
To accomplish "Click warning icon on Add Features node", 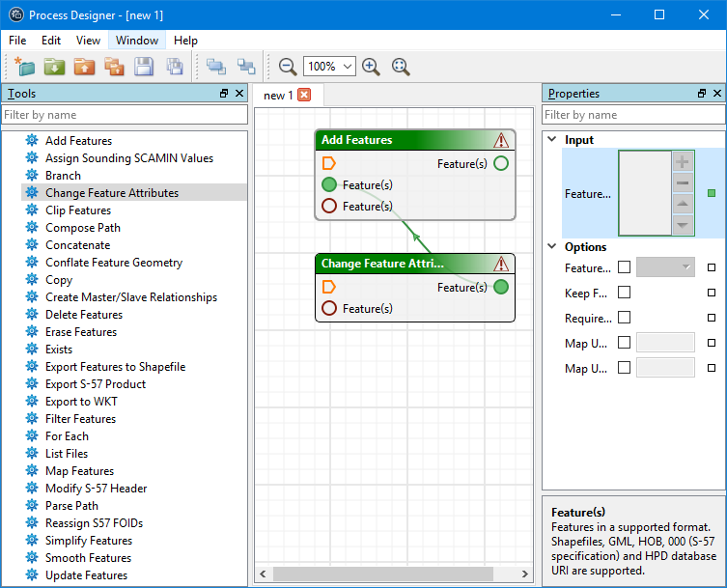I will (x=501, y=140).
